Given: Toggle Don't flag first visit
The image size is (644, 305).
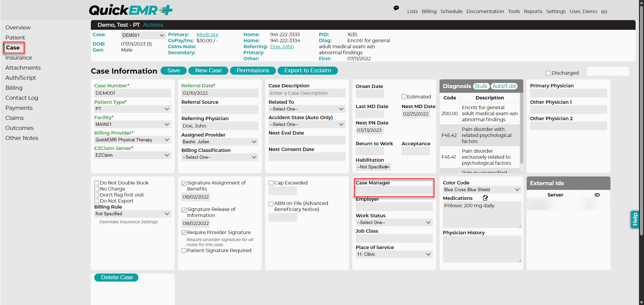Looking at the screenshot, I should click(x=97, y=195).
